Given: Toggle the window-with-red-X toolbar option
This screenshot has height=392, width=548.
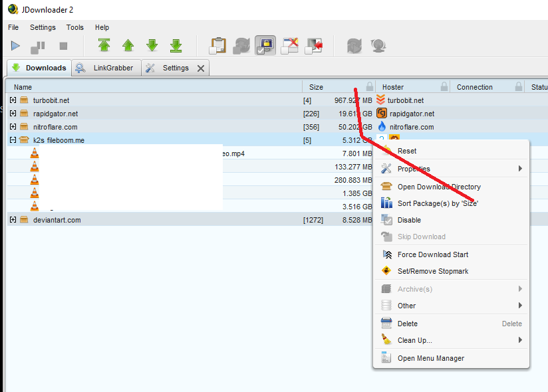Looking at the screenshot, I should tap(290, 46).
